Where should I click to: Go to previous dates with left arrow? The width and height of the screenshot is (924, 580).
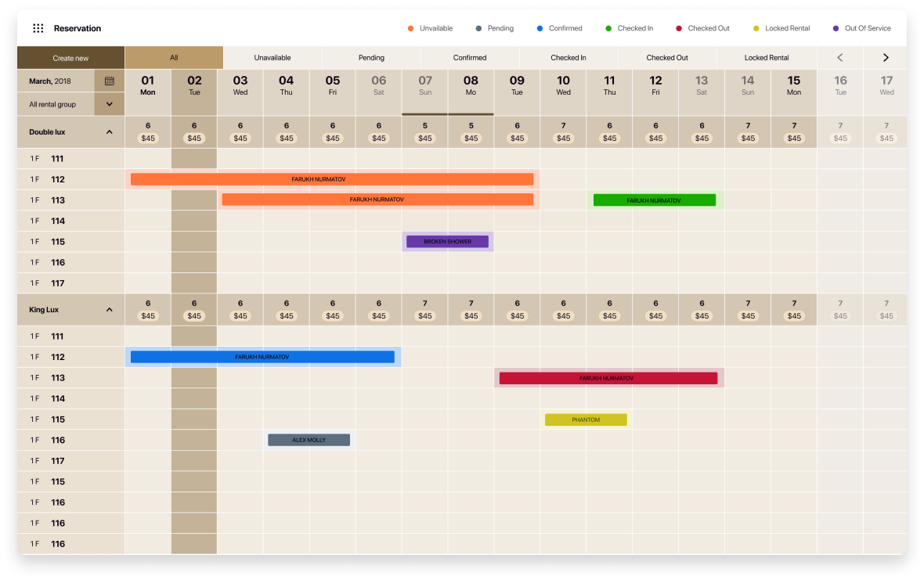click(839, 58)
